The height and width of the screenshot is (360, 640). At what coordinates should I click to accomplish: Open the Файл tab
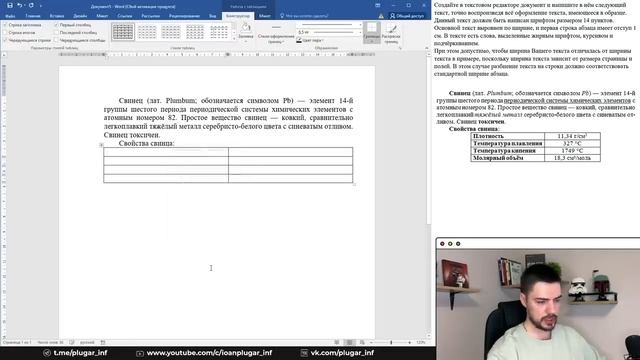click(10, 16)
